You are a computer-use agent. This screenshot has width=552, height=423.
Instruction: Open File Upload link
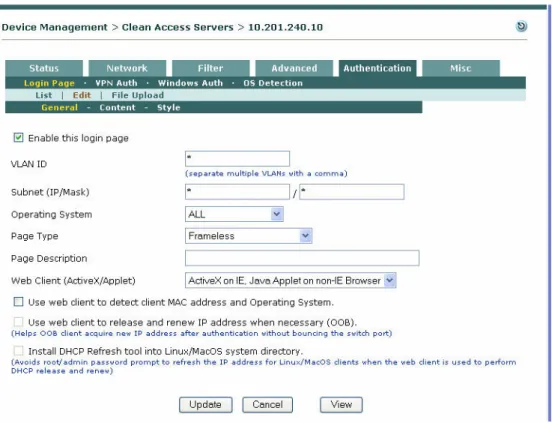pyautogui.click(x=138, y=95)
